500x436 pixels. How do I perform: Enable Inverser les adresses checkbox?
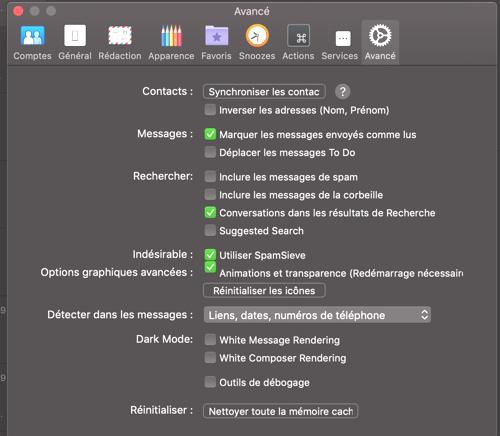pos(210,110)
